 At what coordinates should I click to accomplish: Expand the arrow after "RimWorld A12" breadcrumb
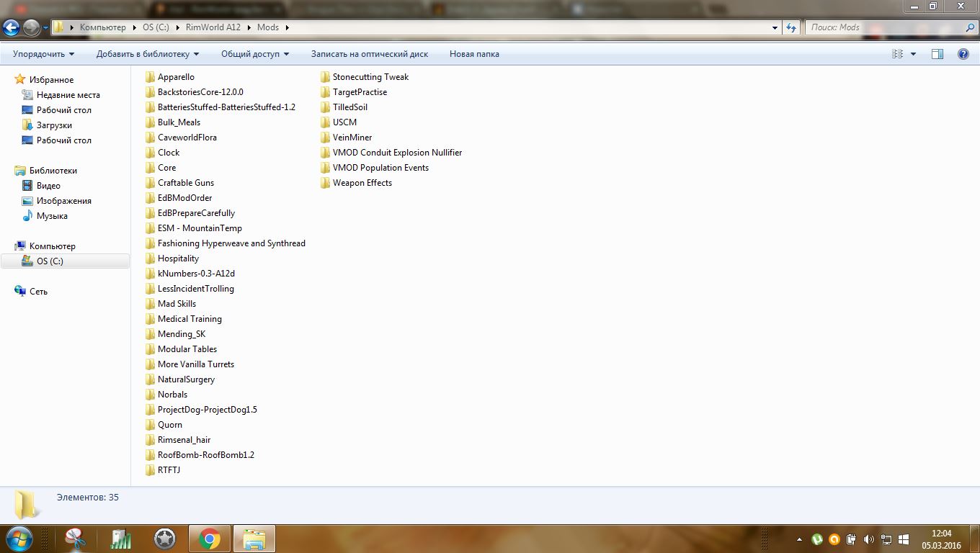point(249,27)
